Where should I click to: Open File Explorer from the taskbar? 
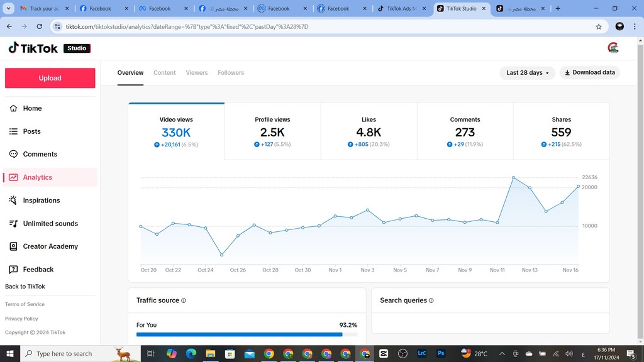[x=210, y=354]
